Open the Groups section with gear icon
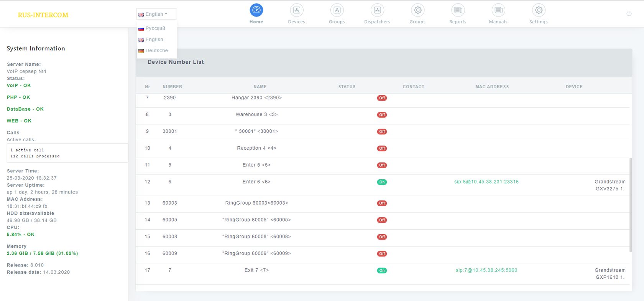Viewport: 644px width, 301px height. tap(417, 14)
